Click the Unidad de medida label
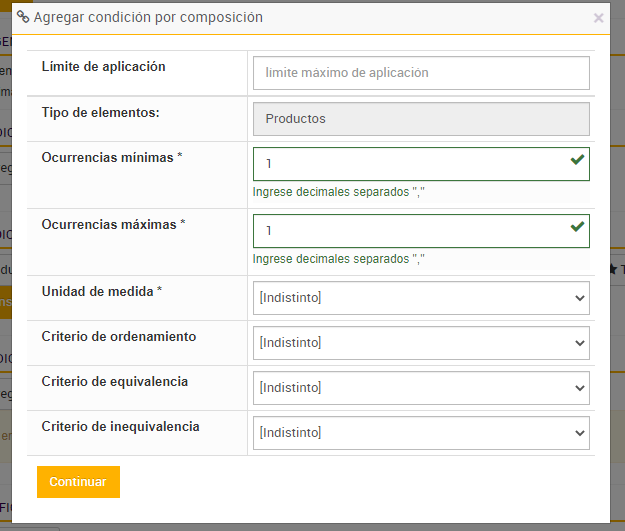This screenshot has width=625, height=531. click(x=102, y=291)
